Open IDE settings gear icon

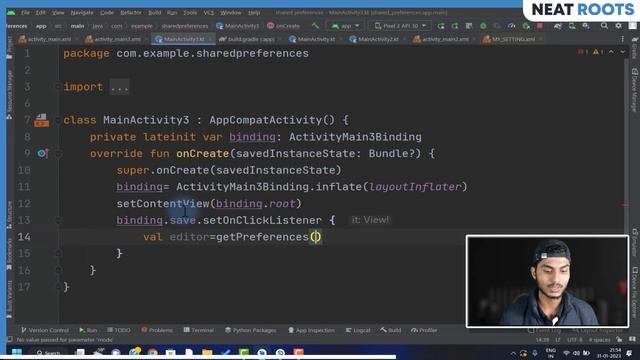(x=618, y=26)
